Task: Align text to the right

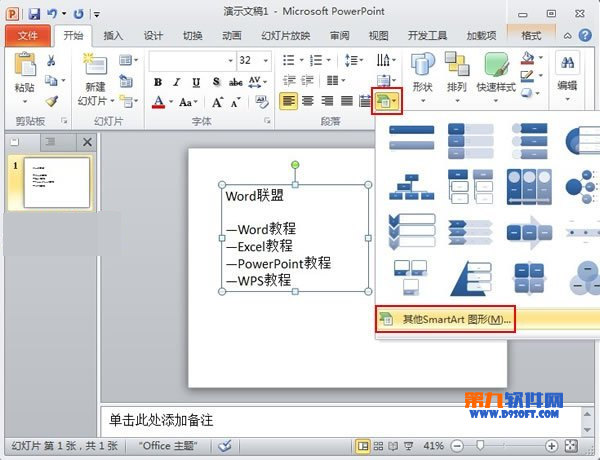Action: [327, 101]
